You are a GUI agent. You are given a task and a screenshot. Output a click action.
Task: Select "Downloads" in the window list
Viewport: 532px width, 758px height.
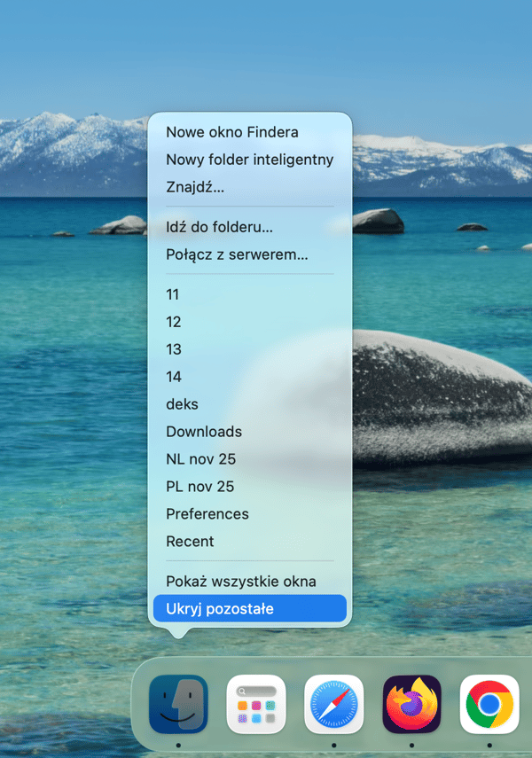(x=204, y=432)
